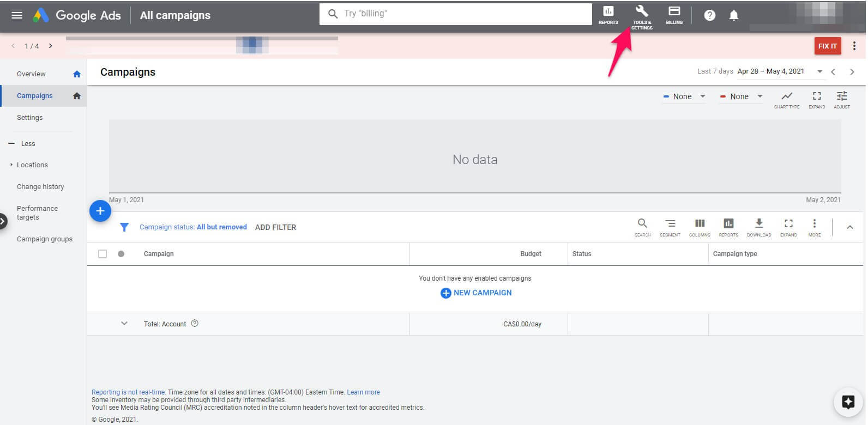Open the More three-dot toolbar menu
This screenshot has width=868, height=425.
(x=815, y=227)
